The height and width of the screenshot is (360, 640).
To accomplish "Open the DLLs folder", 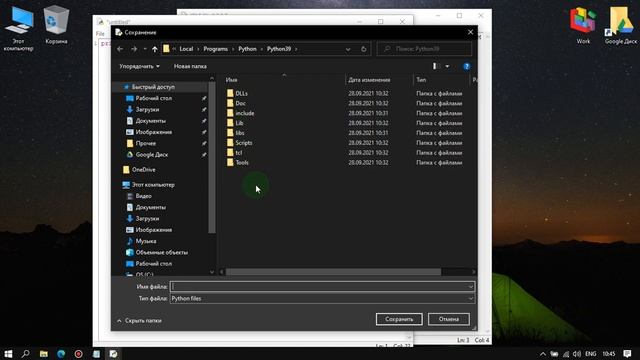I will (241, 93).
